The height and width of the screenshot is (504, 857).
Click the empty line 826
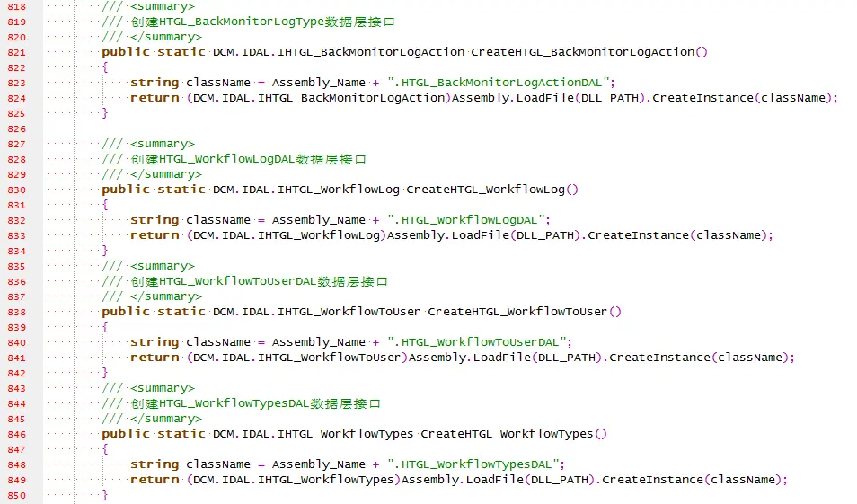[x=437, y=129]
